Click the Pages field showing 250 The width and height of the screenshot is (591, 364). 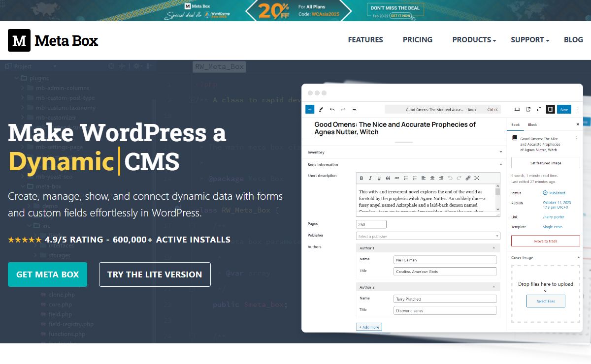371,224
